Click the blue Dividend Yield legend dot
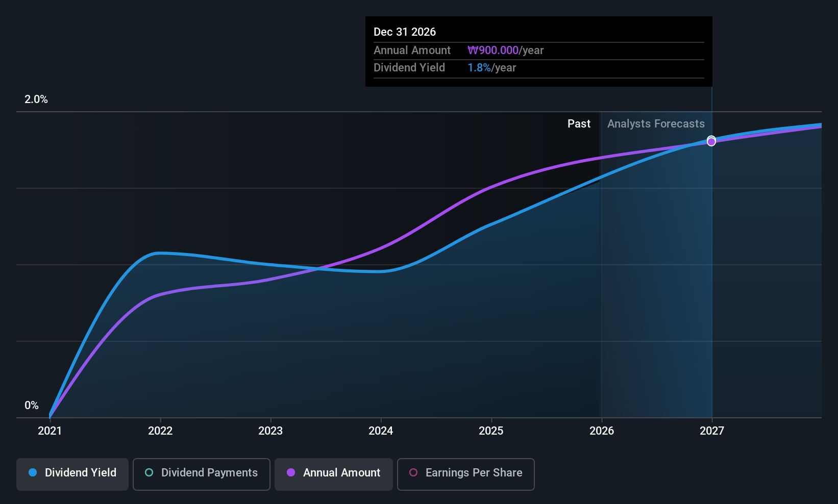Viewport: 838px width, 504px height. pos(33,472)
